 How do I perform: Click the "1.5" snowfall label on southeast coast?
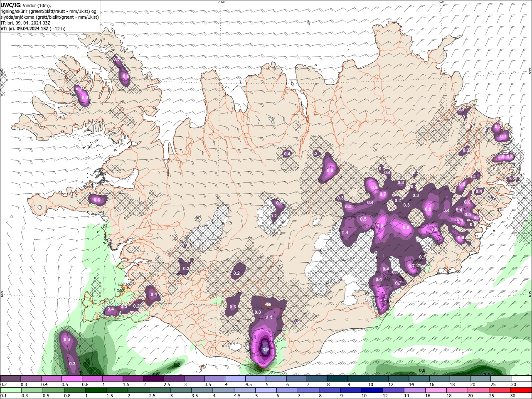[384, 301]
